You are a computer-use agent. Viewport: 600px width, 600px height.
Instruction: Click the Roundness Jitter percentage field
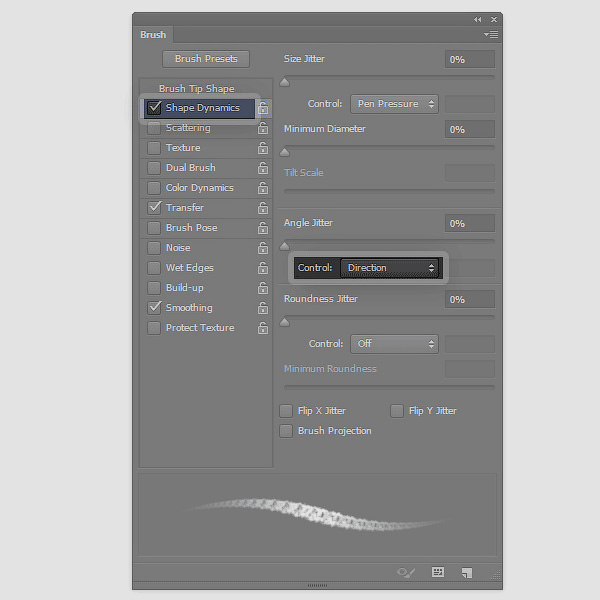point(470,299)
